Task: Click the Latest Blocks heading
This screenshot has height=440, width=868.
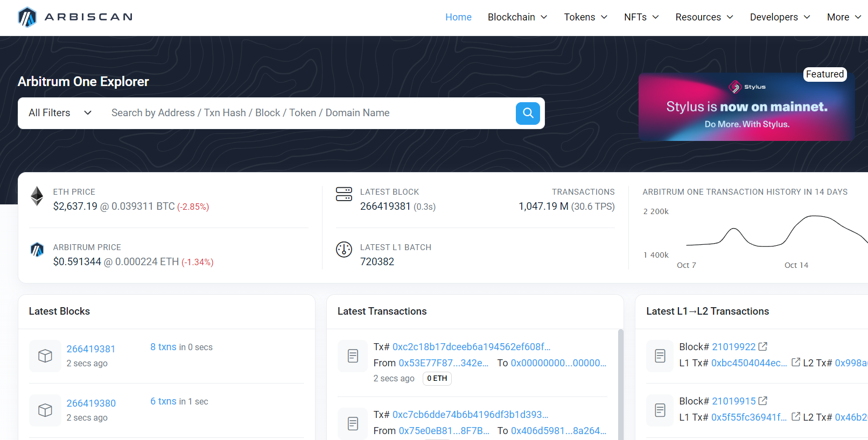Action: tap(59, 311)
